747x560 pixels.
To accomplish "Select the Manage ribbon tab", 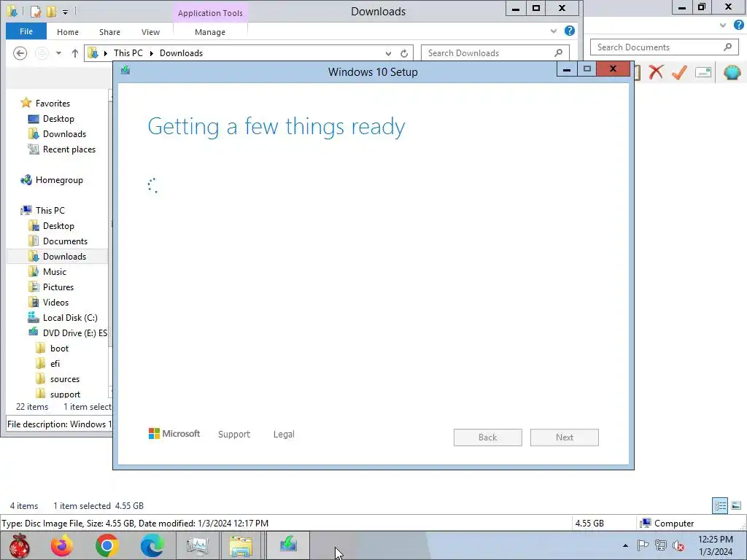I will [210, 32].
